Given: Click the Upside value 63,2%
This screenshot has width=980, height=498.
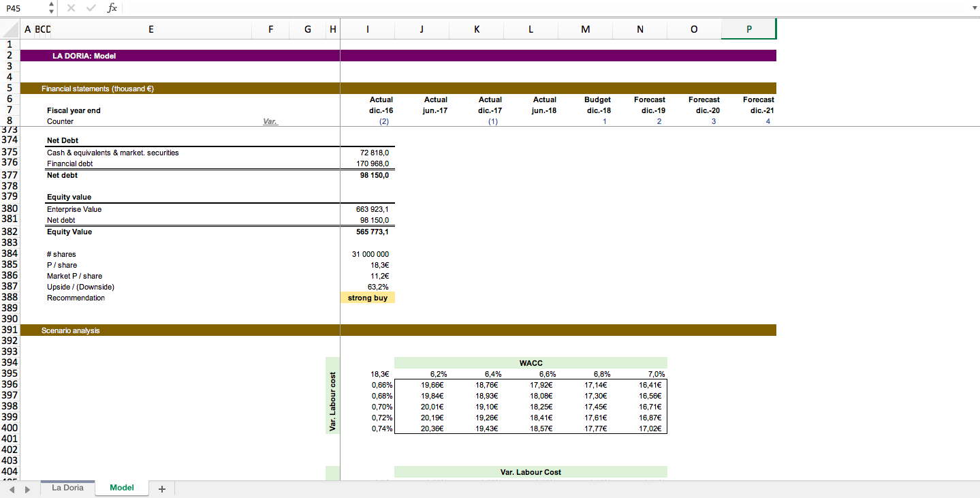Looking at the screenshot, I should point(368,287).
